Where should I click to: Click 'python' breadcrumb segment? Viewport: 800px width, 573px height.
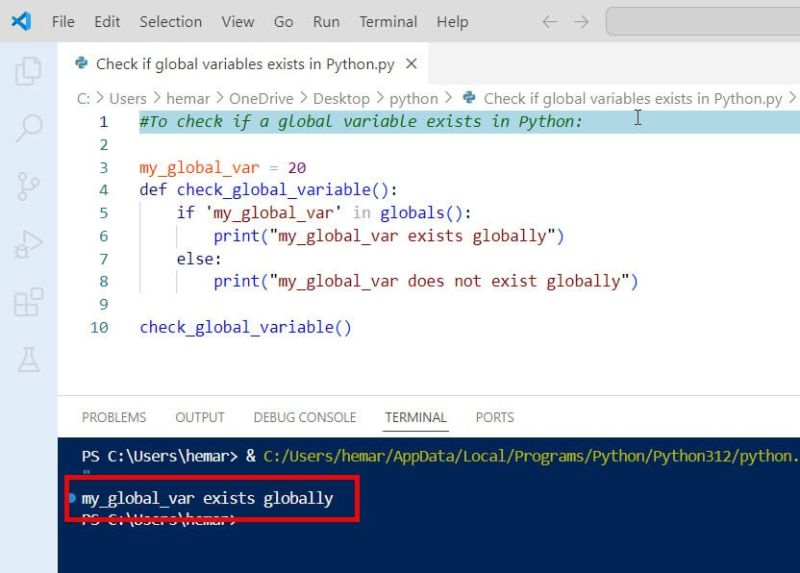(x=414, y=98)
